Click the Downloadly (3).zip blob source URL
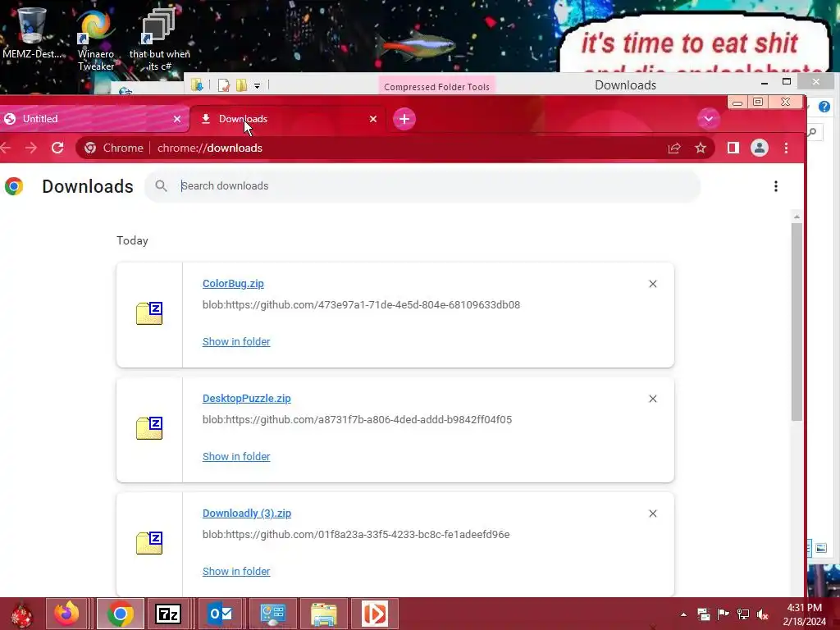This screenshot has height=630, width=840. point(356,534)
